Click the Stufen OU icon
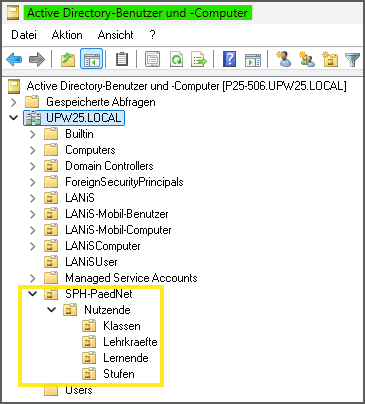Screen dimensions: 365x404 tap(89, 374)
